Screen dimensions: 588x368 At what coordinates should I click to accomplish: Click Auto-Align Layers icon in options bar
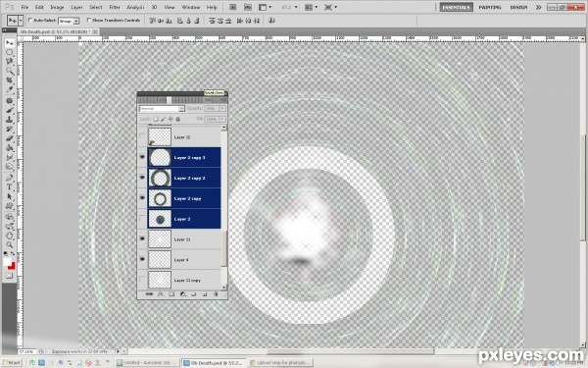point(271,21)
